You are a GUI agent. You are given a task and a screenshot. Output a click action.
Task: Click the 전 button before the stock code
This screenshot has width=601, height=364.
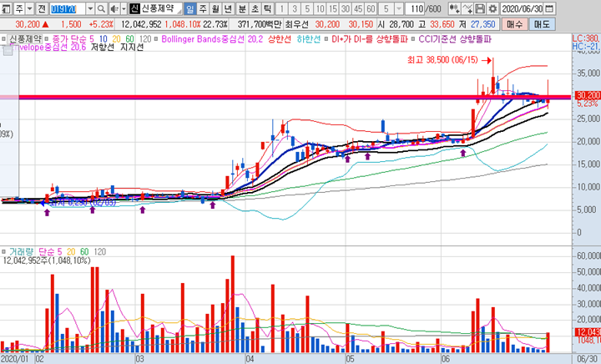pyautogui.click(x=42, y=8)
